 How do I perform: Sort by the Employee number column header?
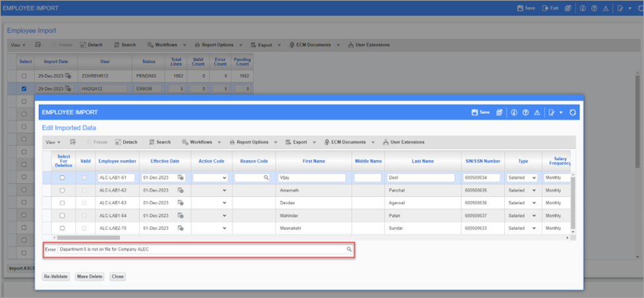point(117,161)
